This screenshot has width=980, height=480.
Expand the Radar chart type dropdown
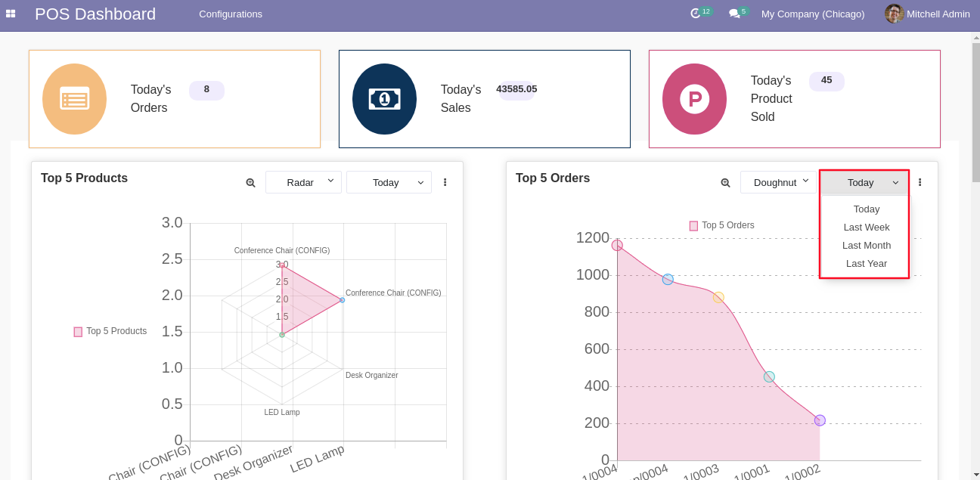click(x=303, y=182)
